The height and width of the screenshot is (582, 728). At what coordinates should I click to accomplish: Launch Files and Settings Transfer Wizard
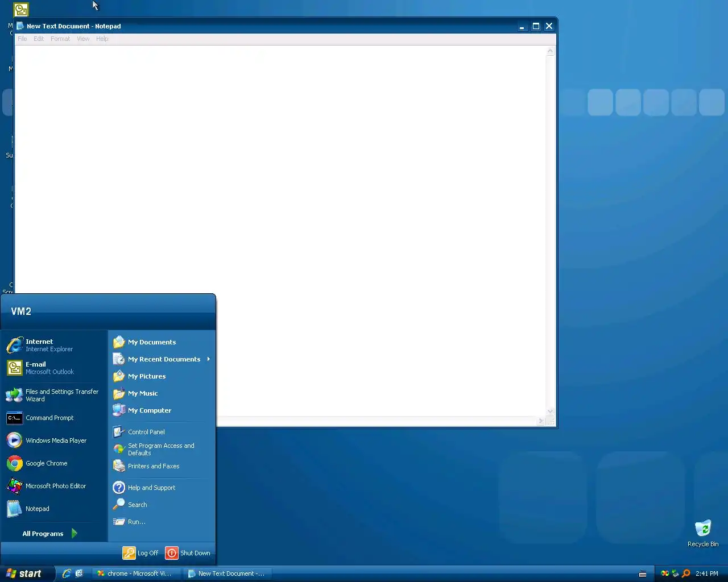tap(54, 395)
